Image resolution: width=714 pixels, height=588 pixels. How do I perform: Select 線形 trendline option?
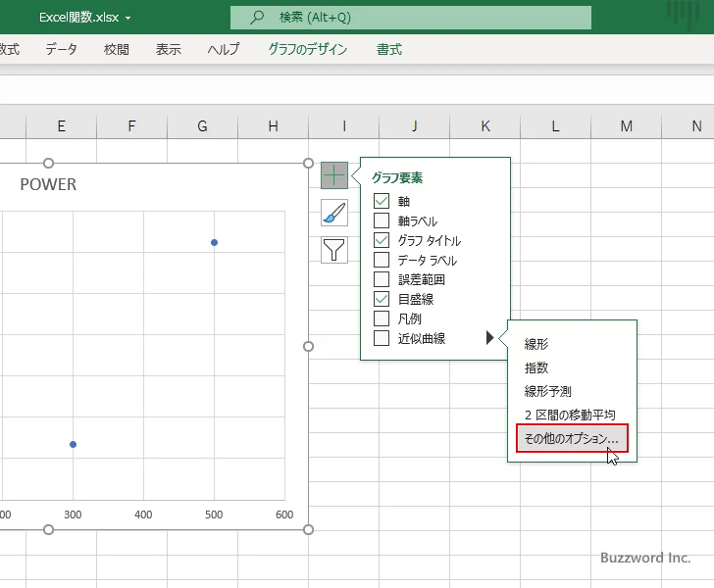[x=535, y=344]
